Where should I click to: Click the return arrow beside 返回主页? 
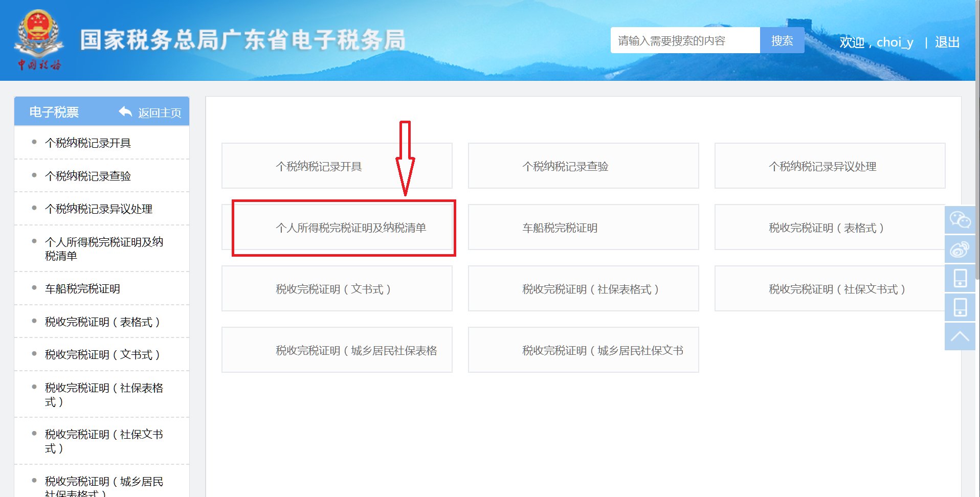(x=124, y=111)
